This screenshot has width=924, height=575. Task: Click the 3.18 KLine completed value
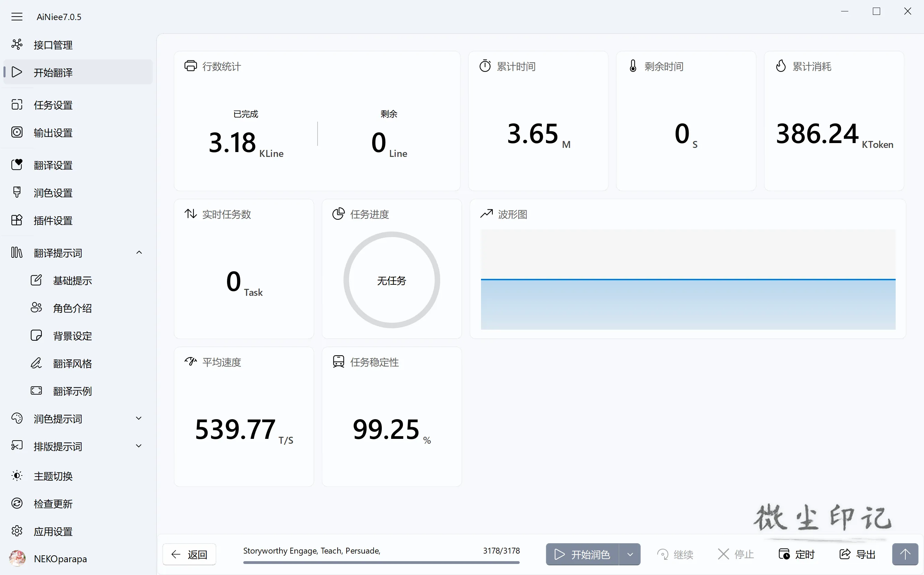click(x=246, y=143)
